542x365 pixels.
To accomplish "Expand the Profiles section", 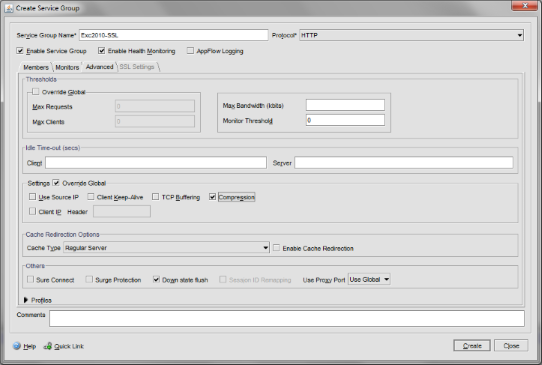I will point(26,300).
